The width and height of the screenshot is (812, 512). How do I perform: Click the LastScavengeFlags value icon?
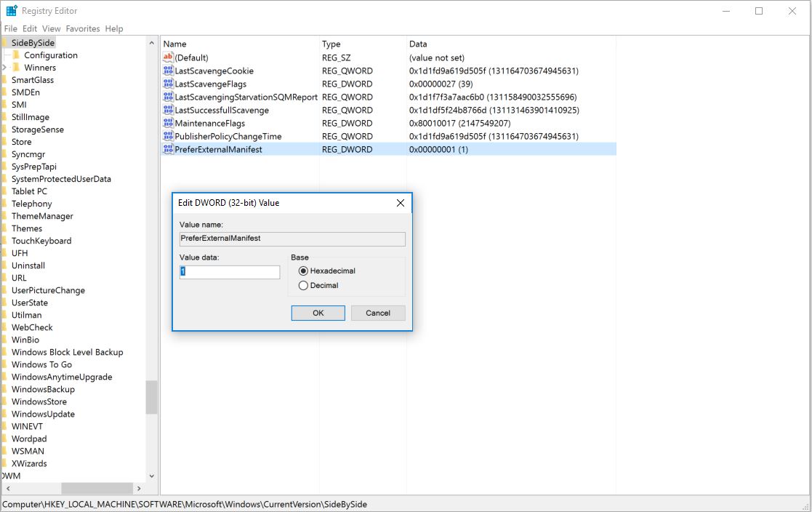pos(168,84)
